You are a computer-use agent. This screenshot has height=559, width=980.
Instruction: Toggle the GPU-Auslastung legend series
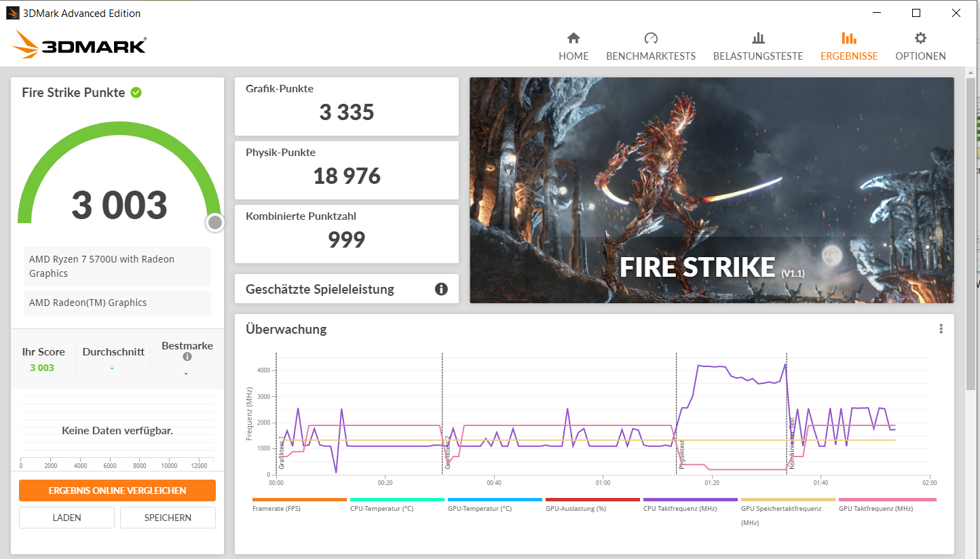[592, 504]
